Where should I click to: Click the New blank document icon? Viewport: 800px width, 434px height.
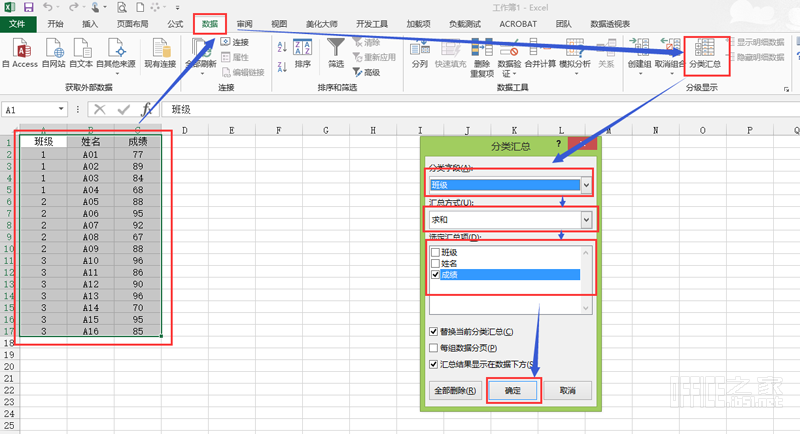[x=140, y=7]
